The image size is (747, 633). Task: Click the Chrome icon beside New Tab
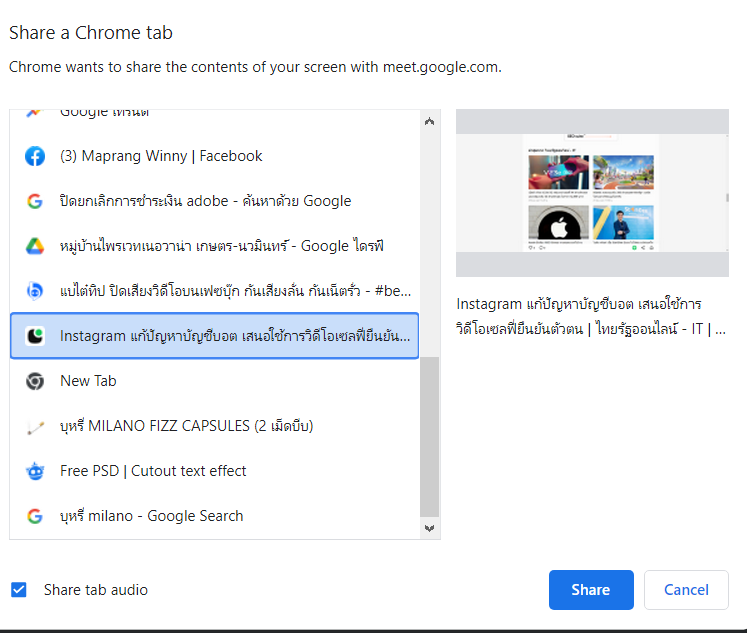(35, 381)
